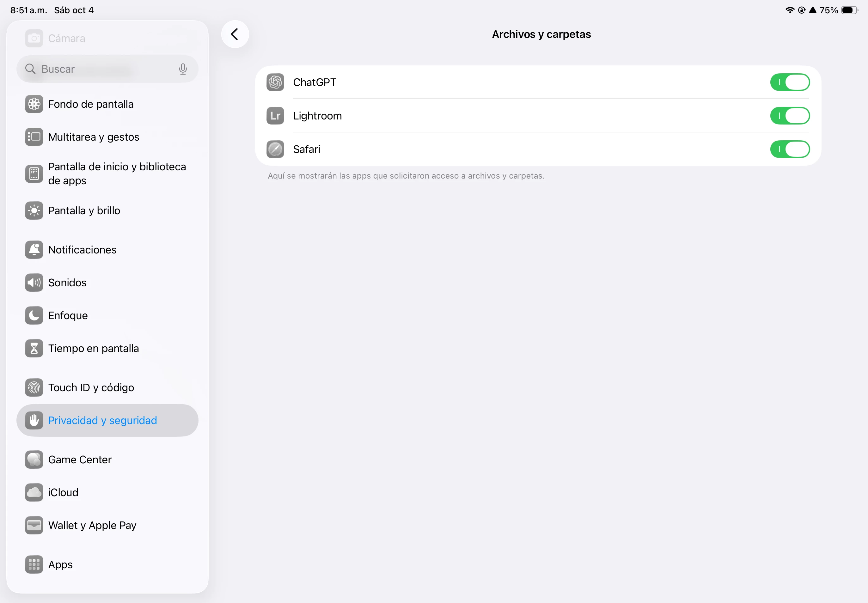Tap the Notificaciones bell icon
868x603 pixels.
coord(34,250)
